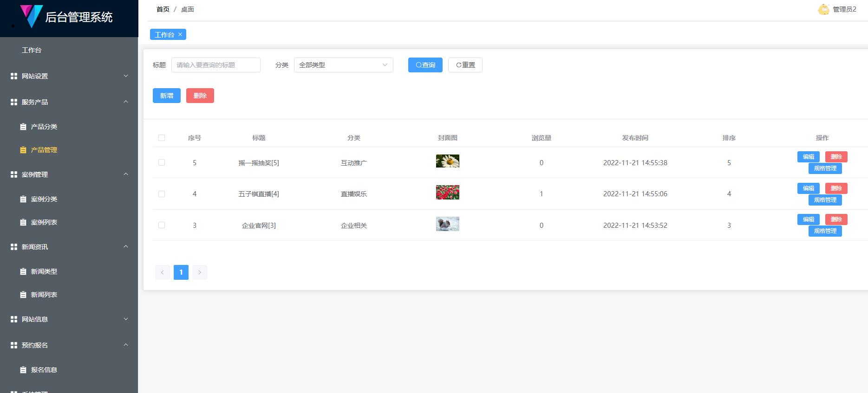Go to next page arrow
Screen dimensions: 868x393
click(200, 272)
